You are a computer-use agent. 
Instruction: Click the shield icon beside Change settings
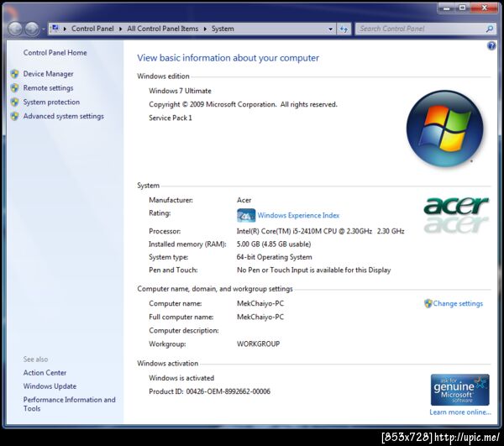tap(428, 303)
